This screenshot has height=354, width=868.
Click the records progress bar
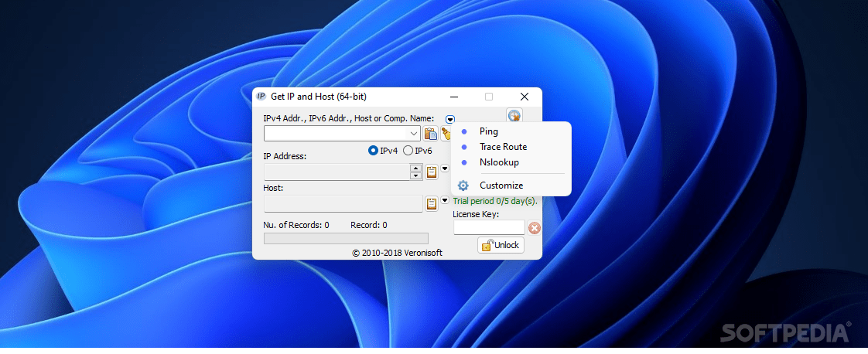[346, 238]
